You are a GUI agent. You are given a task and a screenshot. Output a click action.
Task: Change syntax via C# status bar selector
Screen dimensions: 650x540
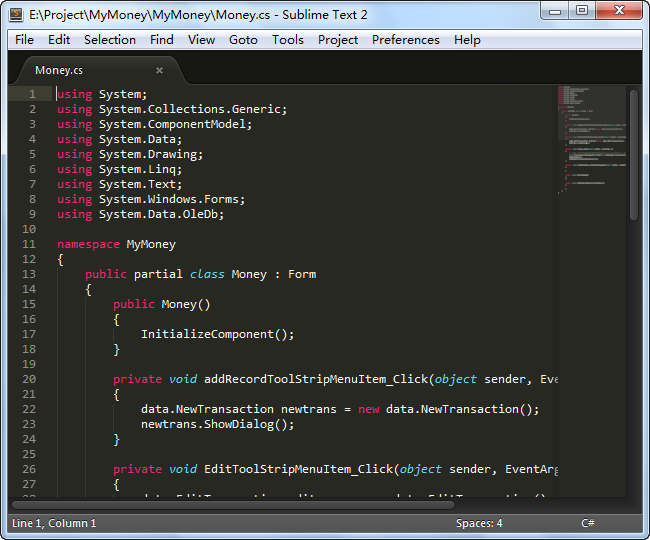click(x=588, y=523)
